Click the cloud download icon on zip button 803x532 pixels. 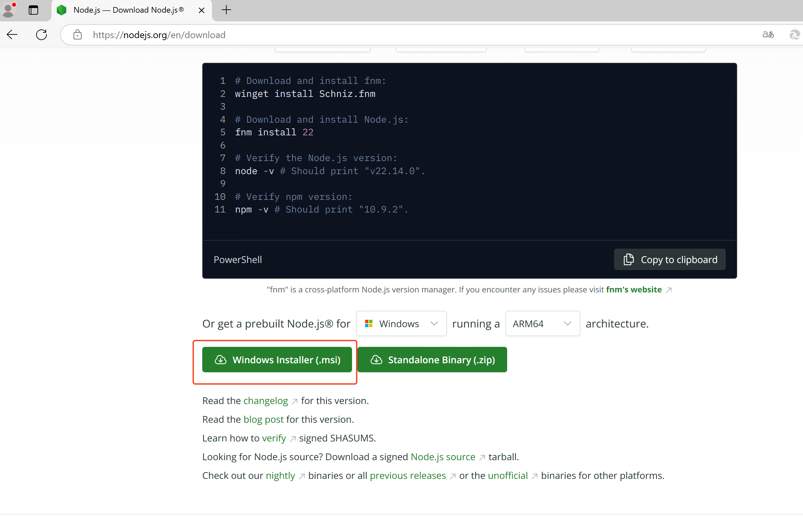pyautogui.click(x=376, y=360)
